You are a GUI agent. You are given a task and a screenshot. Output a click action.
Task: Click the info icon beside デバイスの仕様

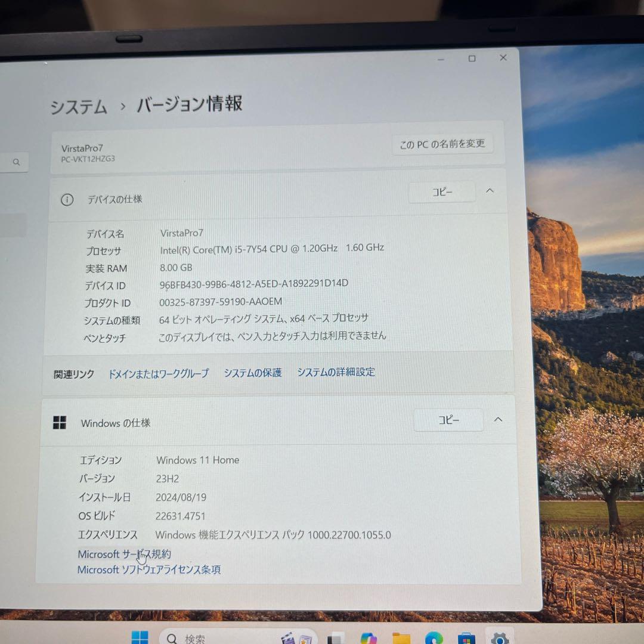[66, 200]
